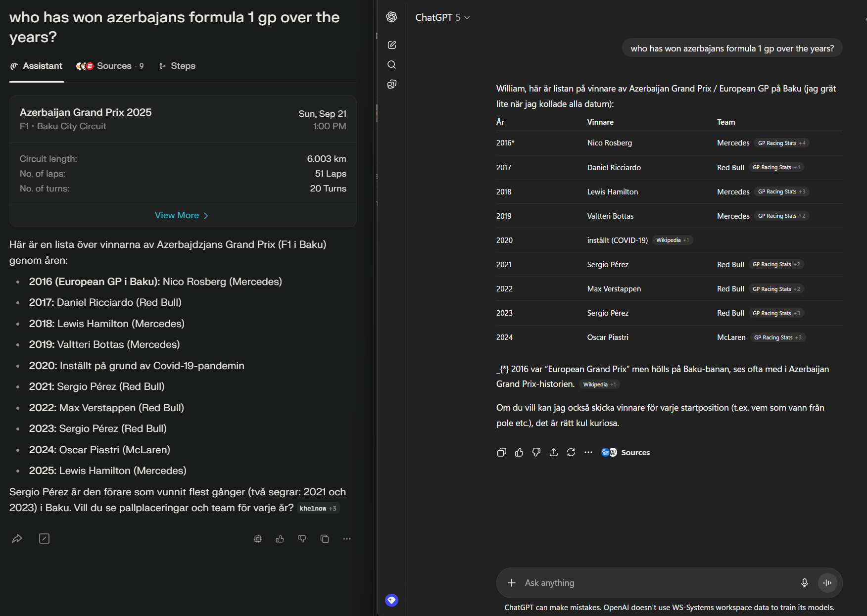The width and height of the screenshot is (867, 616).
Task: Copy the ChatGPT response with copy icon
Action: (x=501, y=452)
